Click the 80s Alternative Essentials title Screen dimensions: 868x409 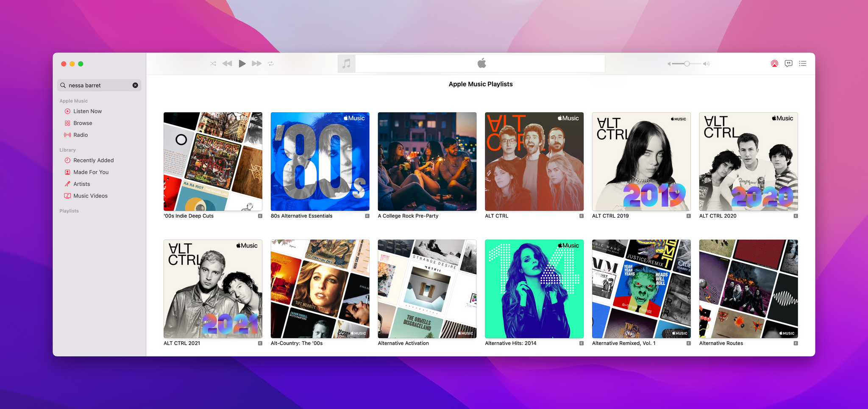pyautogui.click(x=302, y=216)
